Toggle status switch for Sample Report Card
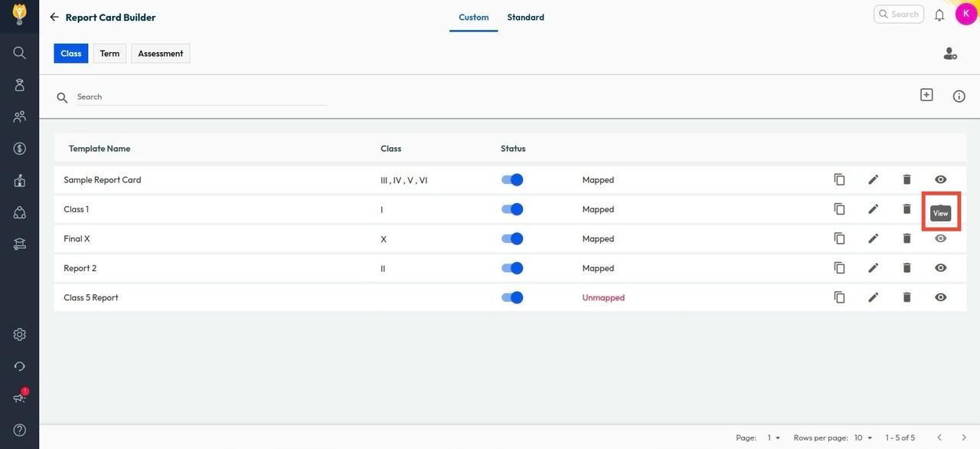The image size is (980, 449). (512, 180)
